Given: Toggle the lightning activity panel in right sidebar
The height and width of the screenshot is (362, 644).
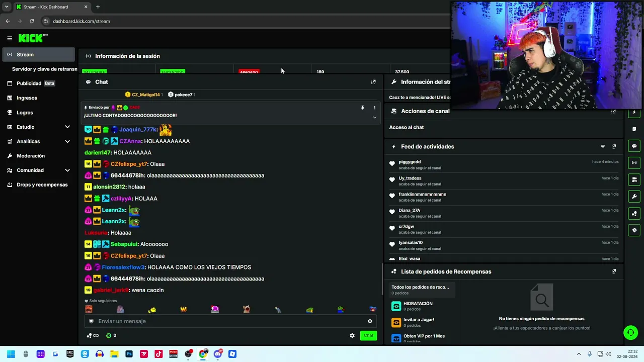Looking at the screenshot, I should 634,112.
